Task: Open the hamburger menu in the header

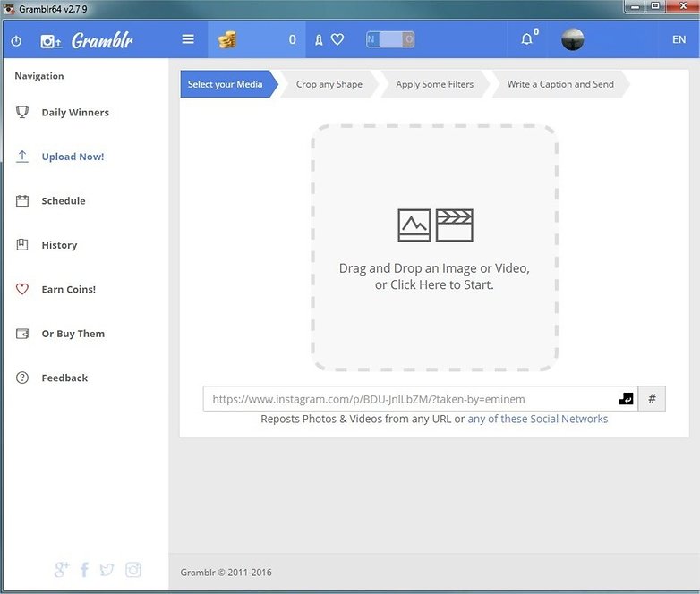Action: pyautogui.click(x=188, y=39)
